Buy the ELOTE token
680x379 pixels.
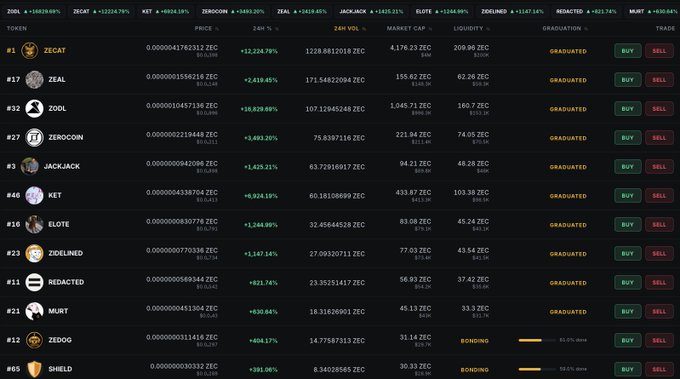(x=628, y=225)
